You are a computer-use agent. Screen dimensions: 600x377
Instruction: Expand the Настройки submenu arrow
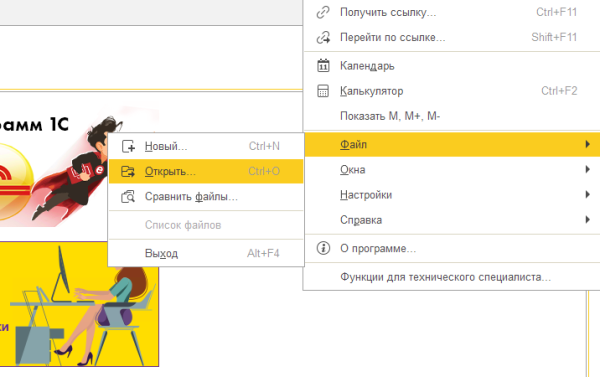587,194
